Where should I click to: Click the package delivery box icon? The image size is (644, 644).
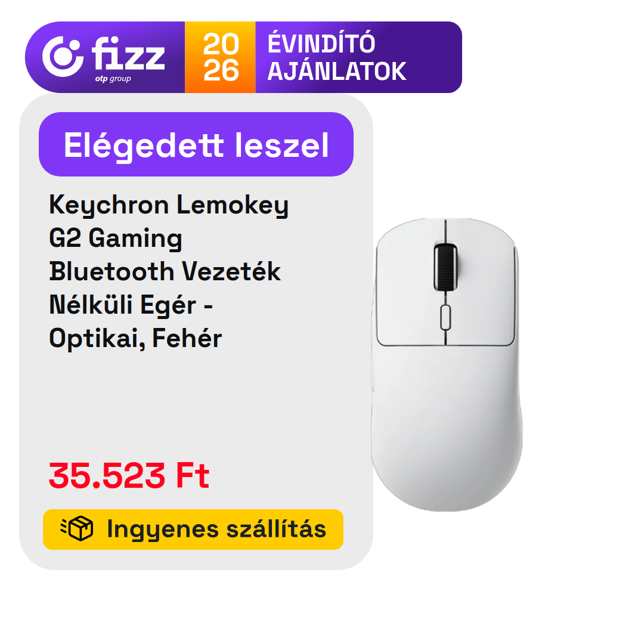click(x=77, y=528)
